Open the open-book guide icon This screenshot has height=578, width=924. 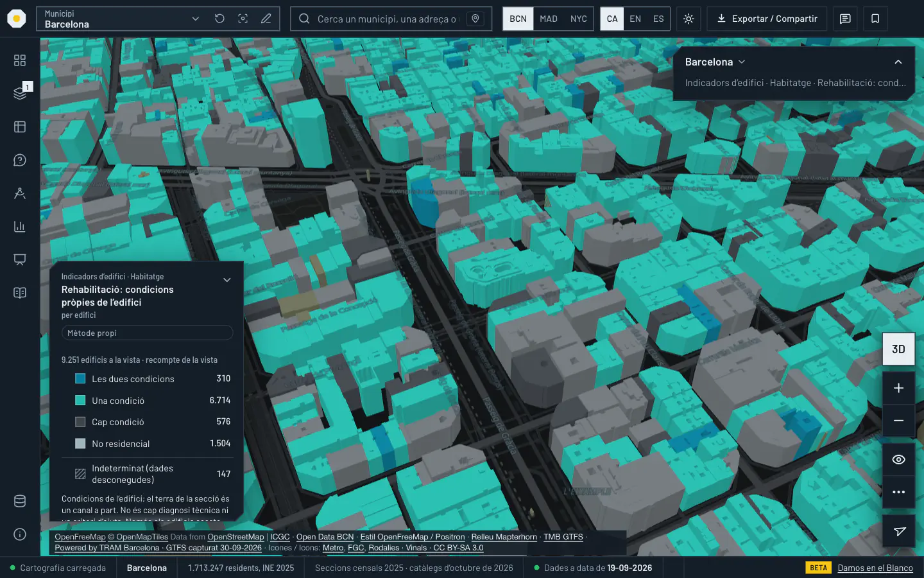20,293
